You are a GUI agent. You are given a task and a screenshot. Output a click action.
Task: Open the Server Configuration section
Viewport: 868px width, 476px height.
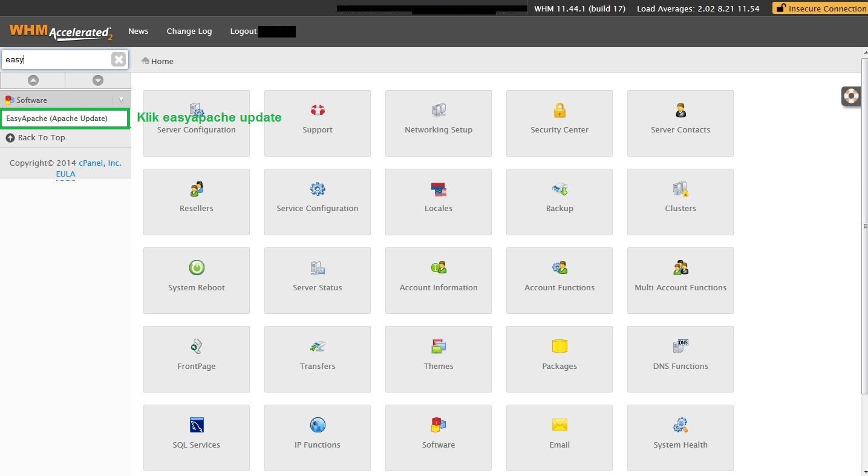click(196, 123)
